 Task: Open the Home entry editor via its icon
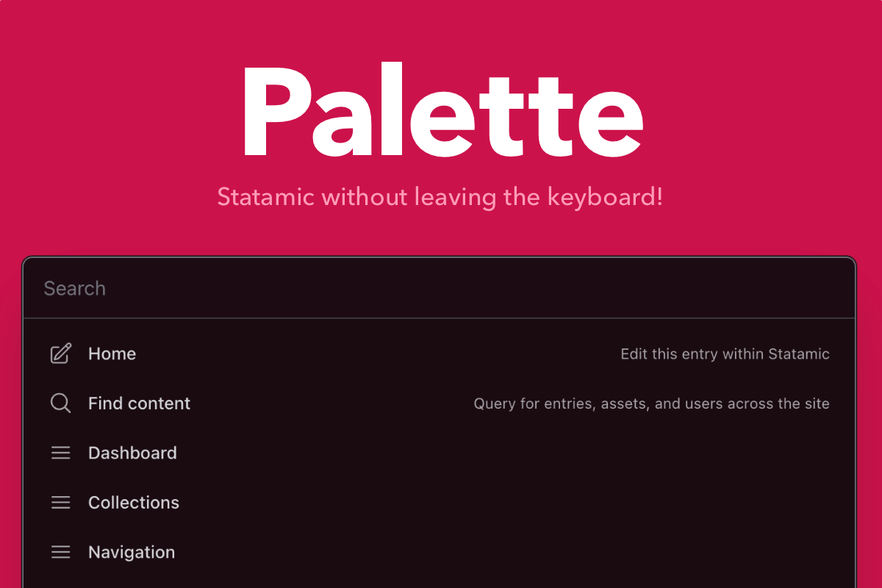pyautogui.click(x=61, y=354)
